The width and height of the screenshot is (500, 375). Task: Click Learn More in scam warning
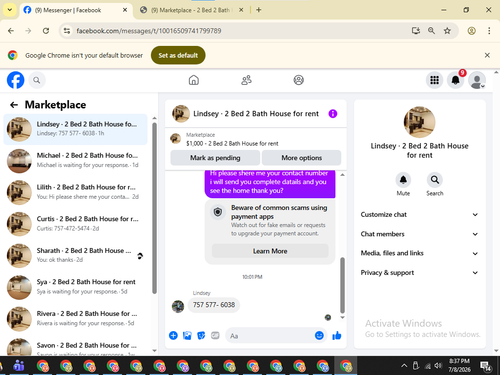pyautogui.click(x=270, y=251)
